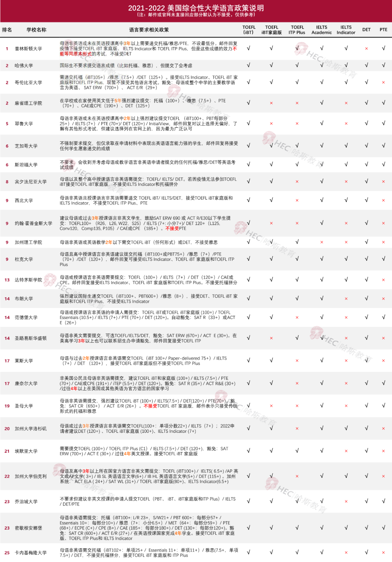The width and height of the screenshot is (392, 562).
Task: Select school name "加州大学伯克利"
Action: [30, 476]
